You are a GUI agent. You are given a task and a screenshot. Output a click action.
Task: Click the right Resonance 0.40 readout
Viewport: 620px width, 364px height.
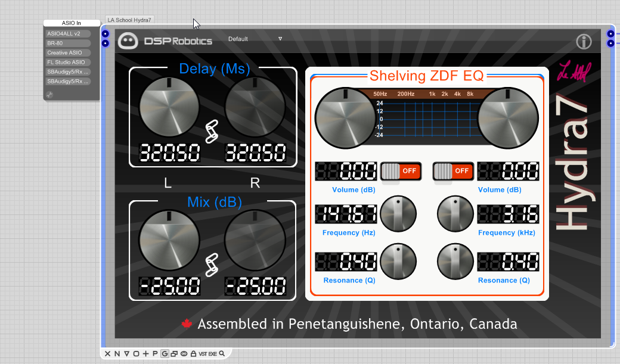[508, 262]
